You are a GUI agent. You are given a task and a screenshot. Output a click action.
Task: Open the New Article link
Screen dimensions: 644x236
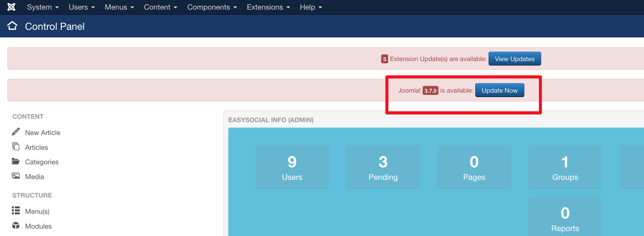click(43, 133)
